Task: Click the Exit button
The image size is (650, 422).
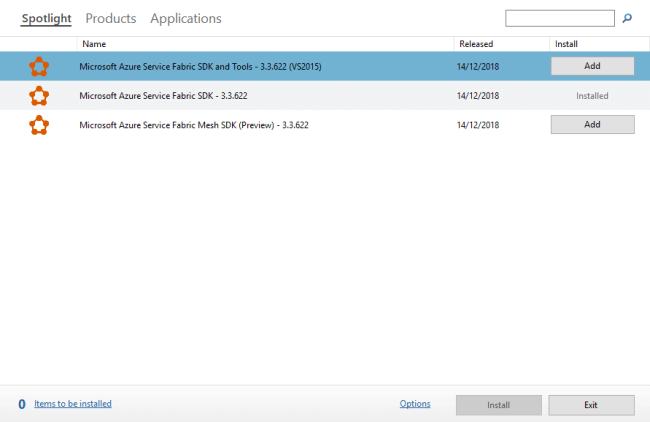Action: pos(591,405)
